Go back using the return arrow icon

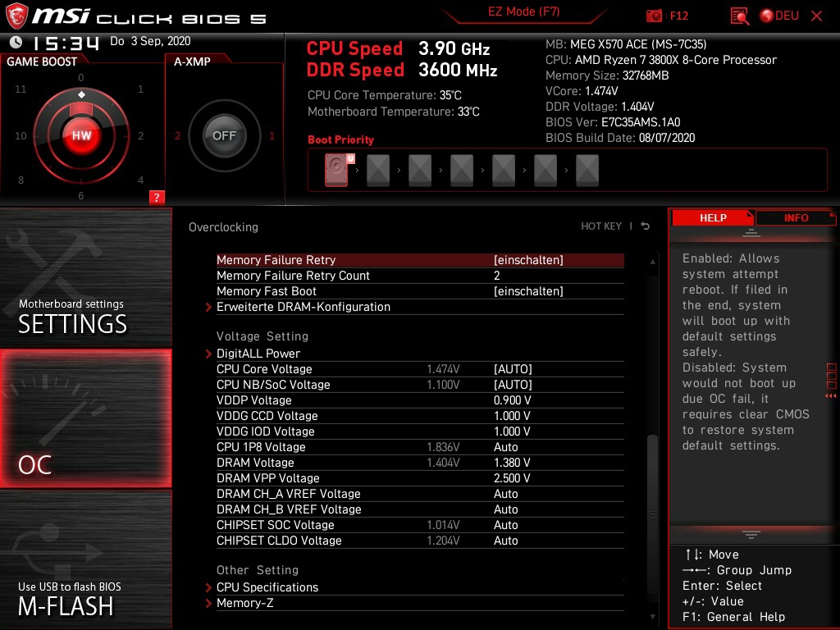click(x=646, y=226)
